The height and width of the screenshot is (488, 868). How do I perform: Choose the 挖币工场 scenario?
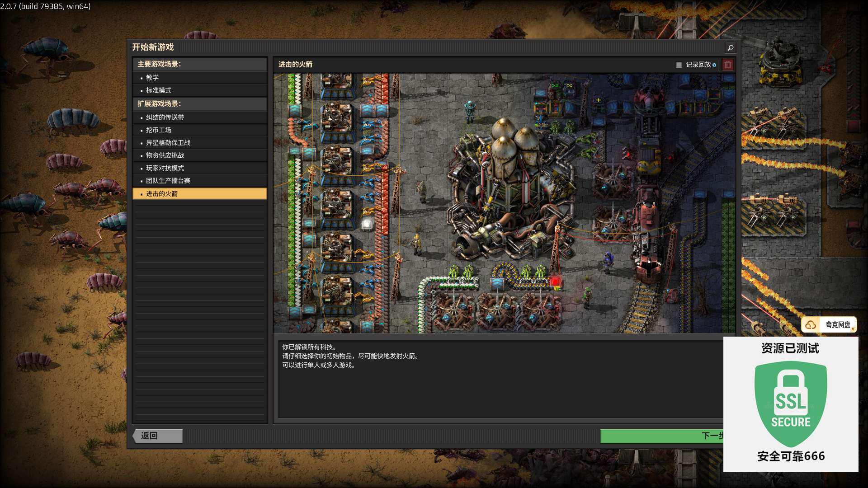pyautogui.click(x=200, y=130)
